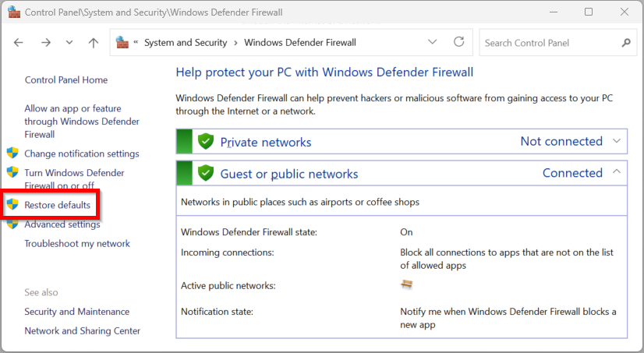The image size is (644, 353).
Task: Click the Search Control Panel field
Action: click(550, 43)
